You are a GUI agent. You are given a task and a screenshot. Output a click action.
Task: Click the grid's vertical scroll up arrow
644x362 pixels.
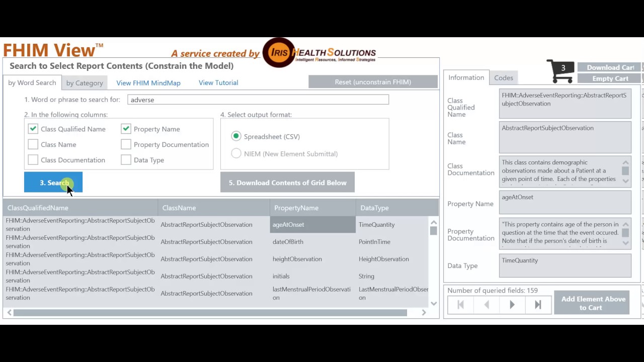[x=434, y=222]
